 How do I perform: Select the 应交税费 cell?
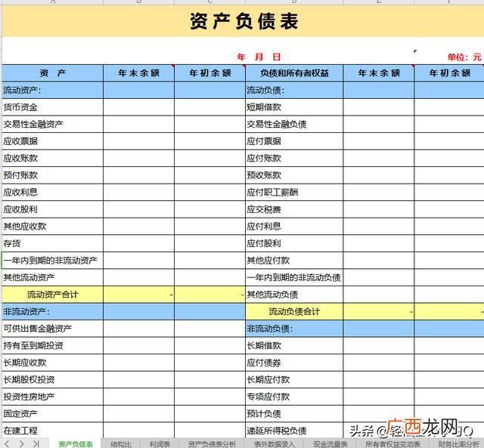[x=294, y=209]
